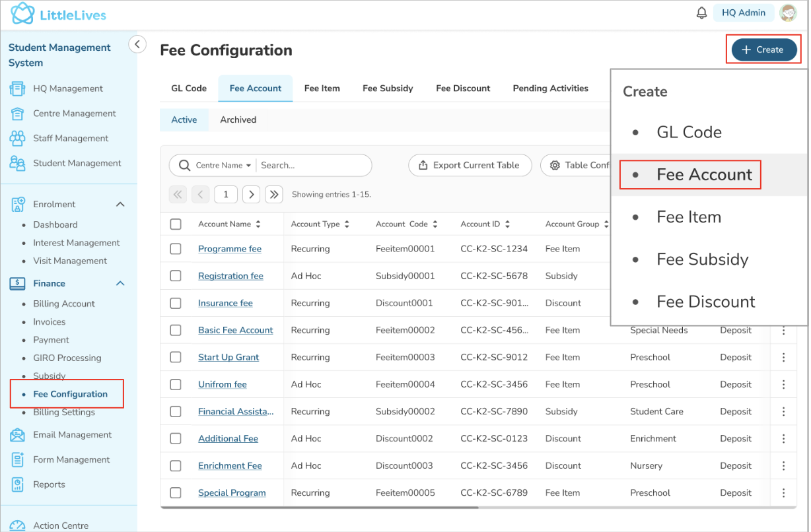
Task: Collapse the sidebar with the arrow icon
Action: click(x=137, y=44)
